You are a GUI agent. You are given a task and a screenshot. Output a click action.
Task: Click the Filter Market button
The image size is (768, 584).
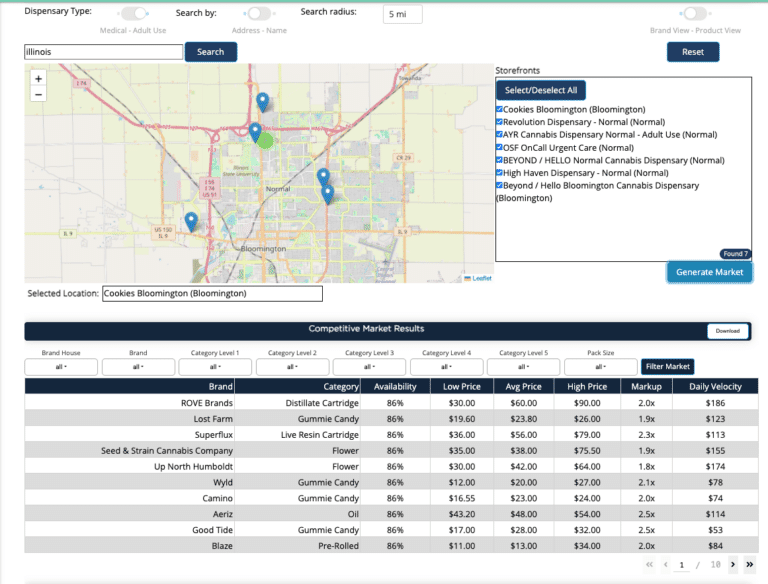click(x=668, y=366)
